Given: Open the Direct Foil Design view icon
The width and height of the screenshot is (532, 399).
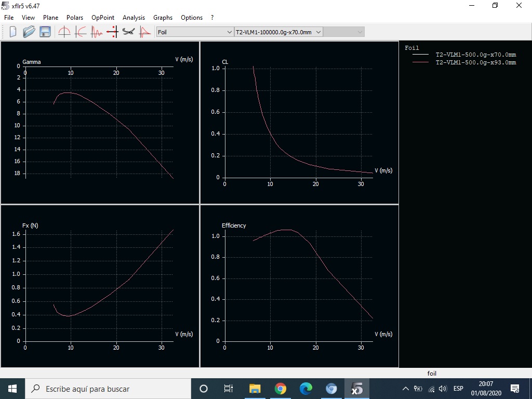Looking at the screenshot, I should click(x=64, y=32).
